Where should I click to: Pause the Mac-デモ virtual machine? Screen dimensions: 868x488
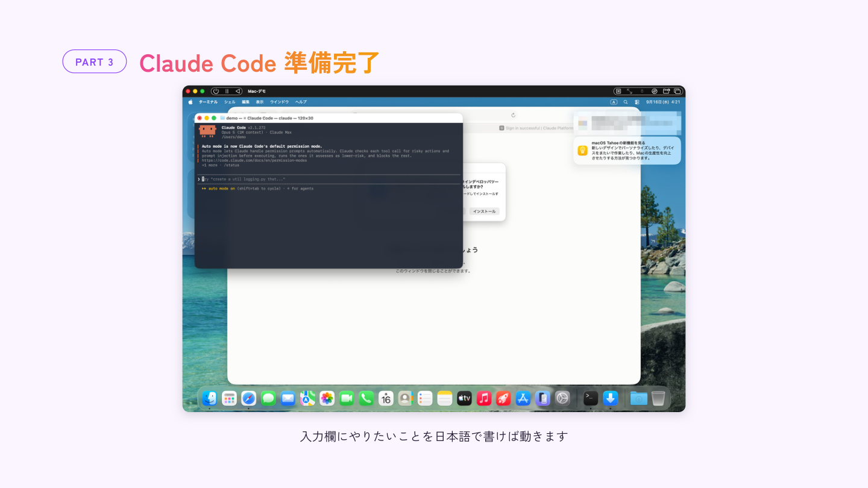(227, 91)
